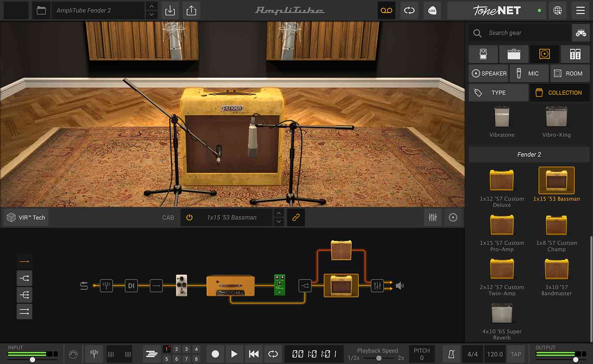Select the amp gear category

click(x=514, y=54)
